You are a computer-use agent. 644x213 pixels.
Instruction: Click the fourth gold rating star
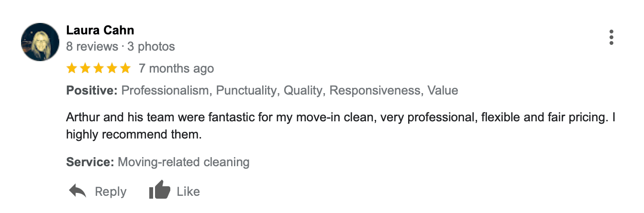pos(112,68)
